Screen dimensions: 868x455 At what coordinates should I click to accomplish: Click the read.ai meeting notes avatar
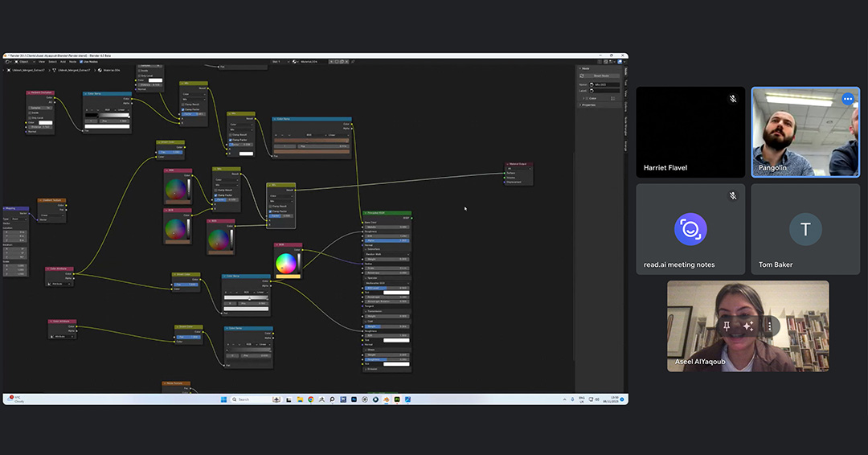(690, 230)
